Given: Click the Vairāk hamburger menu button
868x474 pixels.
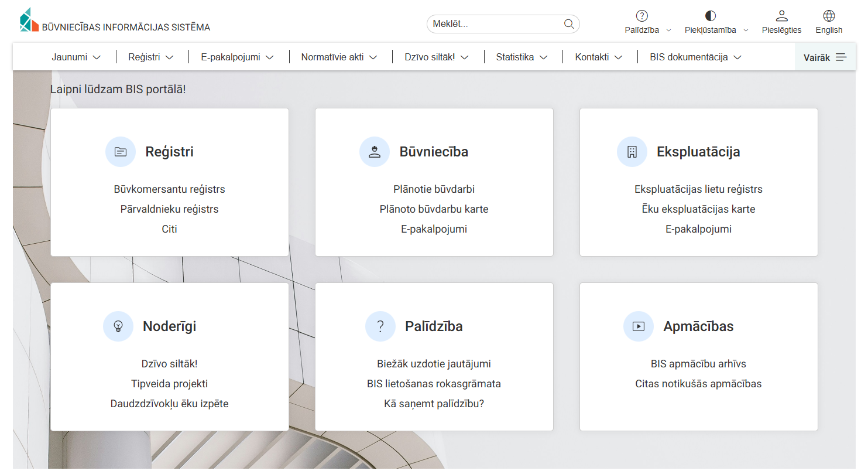Looking at the screenshot, I should (825, 57).
